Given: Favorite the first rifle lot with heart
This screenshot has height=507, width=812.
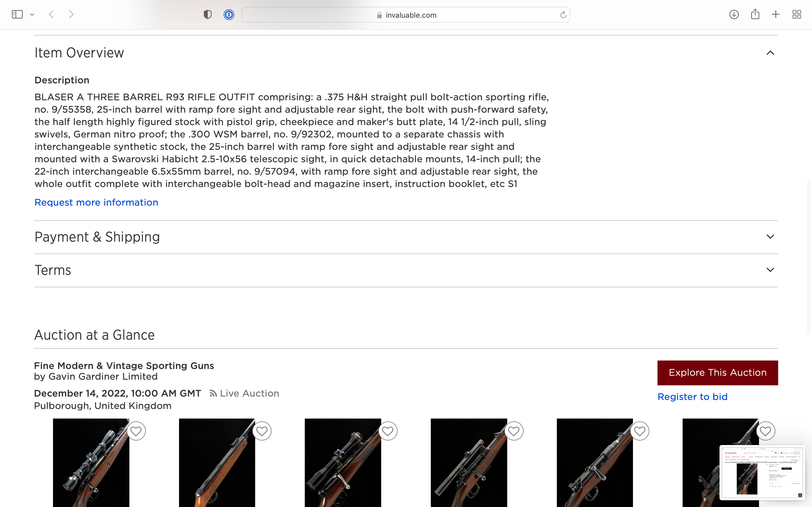Looking at the screenshot, I should 136,431.
